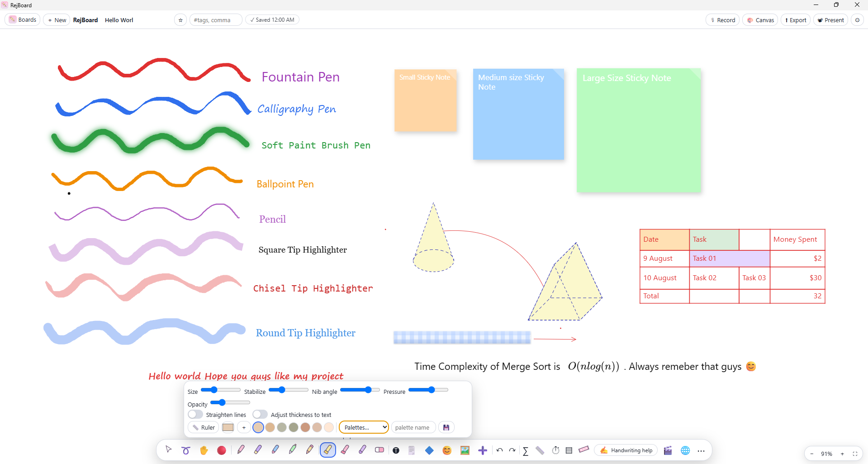This screenshot has height=464, width=868.
Task: Open the Boards menu
Action: point(23,19)
